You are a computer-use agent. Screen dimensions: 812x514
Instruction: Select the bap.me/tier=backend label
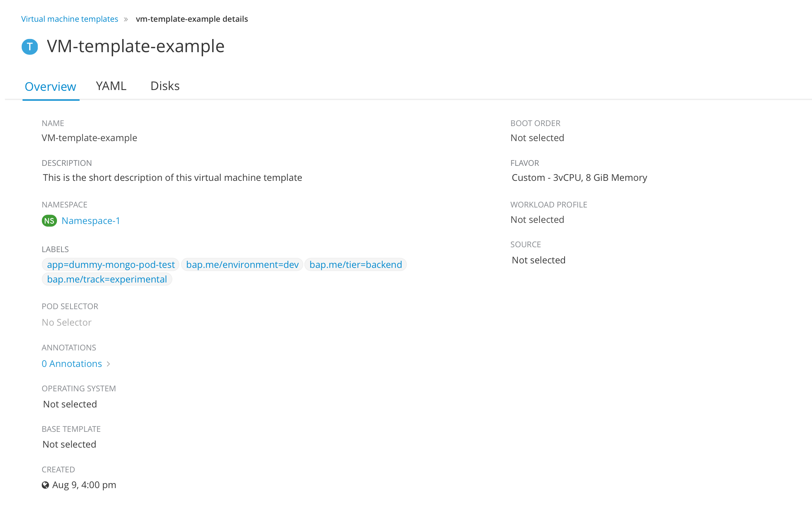pyautogui.click(x=355, y=265)
